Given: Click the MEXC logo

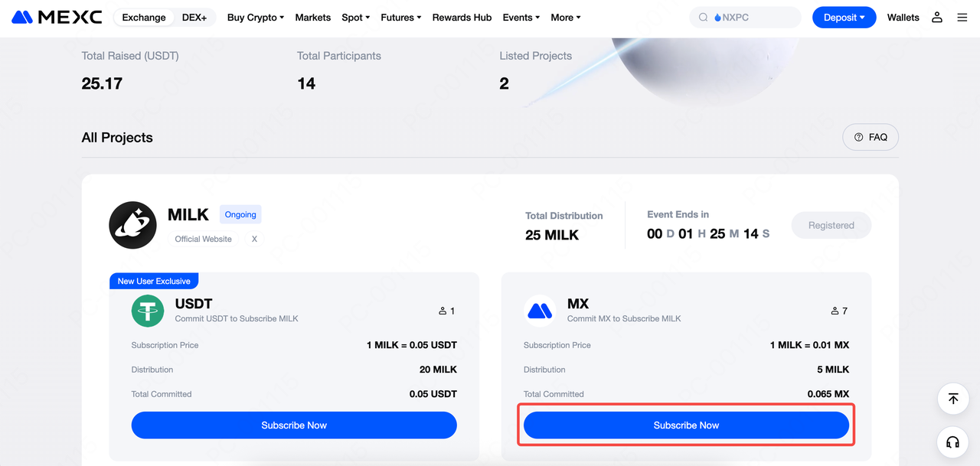Looking at the screenshot, I should (57, 17).
